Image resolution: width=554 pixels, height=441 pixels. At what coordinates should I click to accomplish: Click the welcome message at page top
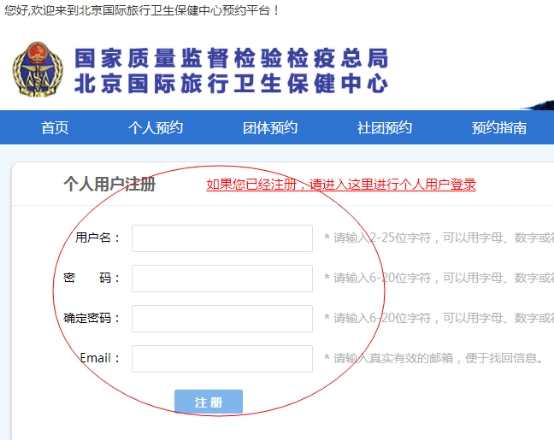coord(141,10)
